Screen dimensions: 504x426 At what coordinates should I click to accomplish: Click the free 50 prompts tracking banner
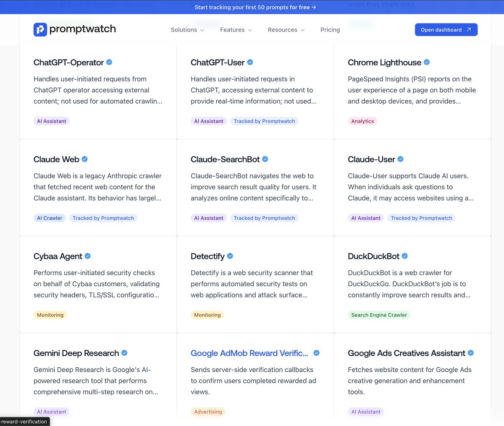point(255,7)
